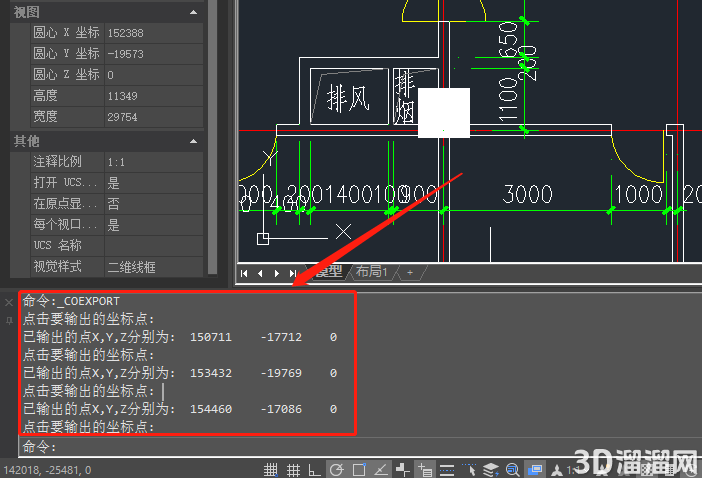Screen dimensions: 702x478
Task: Open 在原点显 否 value dropdown
Action: 154,204
